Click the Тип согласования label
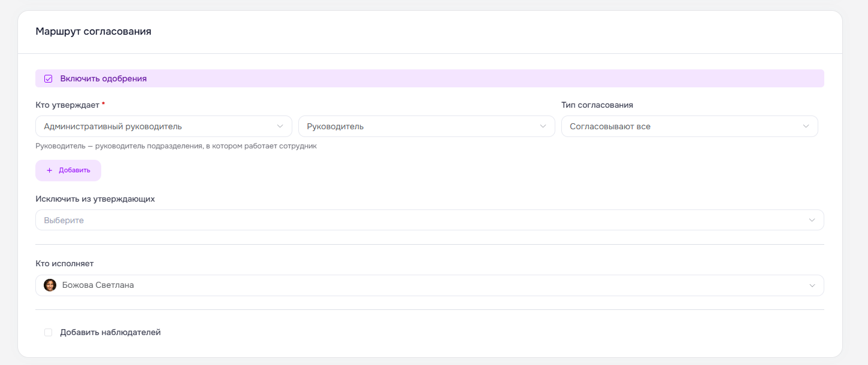The height and width of the screenshot is (365, 868). tap(597, 105)
